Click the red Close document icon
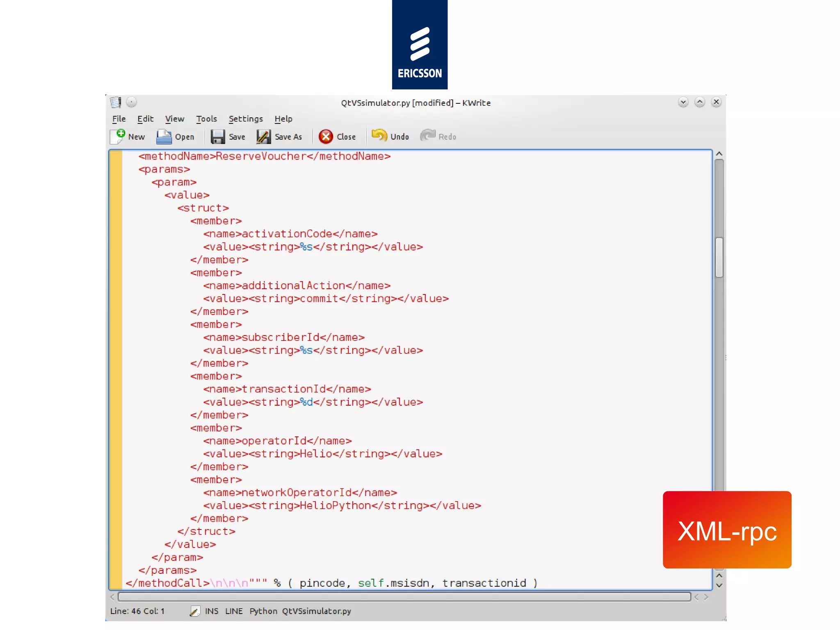This screenshot has width=840, height=630. pos(326,137)
